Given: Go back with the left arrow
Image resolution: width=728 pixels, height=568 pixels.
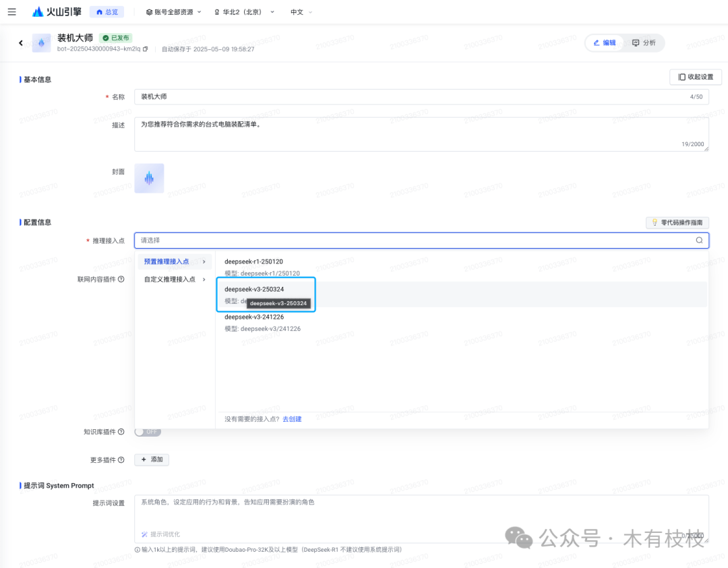Looking at the screenshot, I should tap(21, 42).
